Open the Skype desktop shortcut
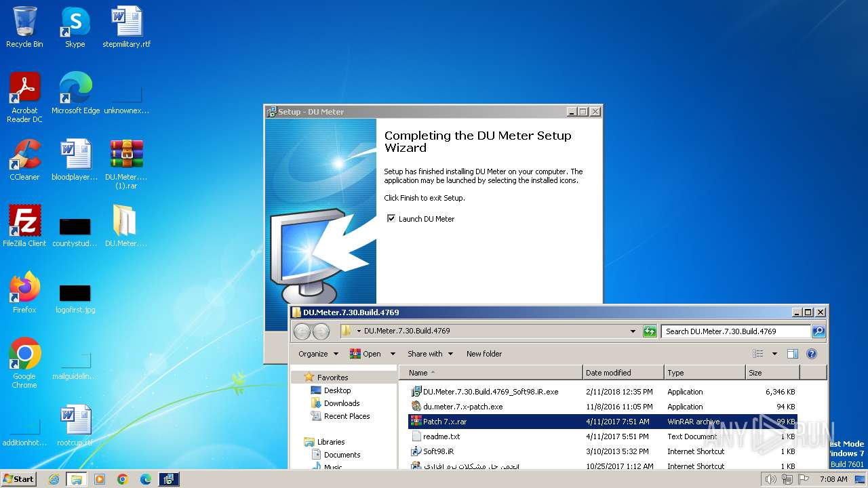The height and width of the screenshot is (488, 868). [x=75, y=27]
